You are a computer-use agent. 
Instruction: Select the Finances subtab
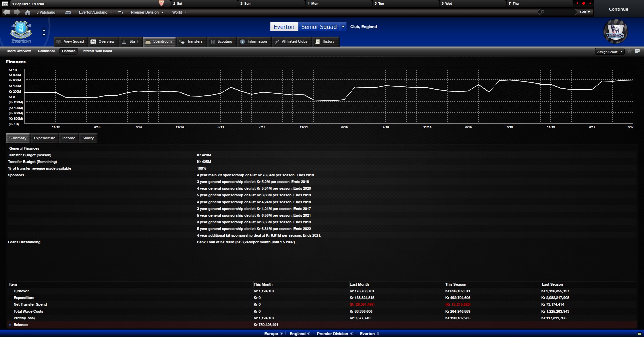[69, 51]
